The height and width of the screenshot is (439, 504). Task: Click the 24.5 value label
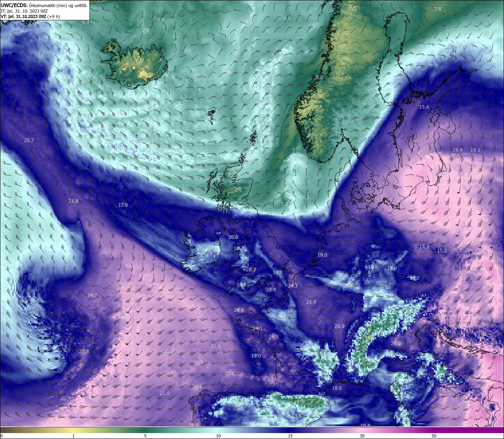pos(274,337)
